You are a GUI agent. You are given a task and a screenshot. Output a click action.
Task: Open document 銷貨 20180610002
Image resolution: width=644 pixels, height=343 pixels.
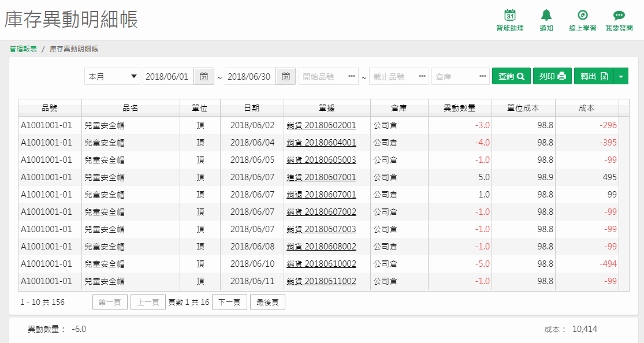pyautogui.click(x=321, y=264)
